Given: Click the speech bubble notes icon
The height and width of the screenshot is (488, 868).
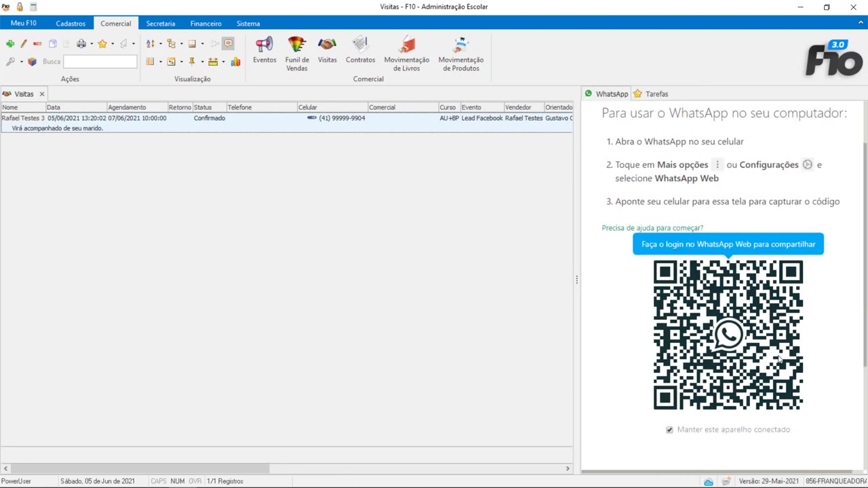Looking at the screenshot, I should point(229,43).
